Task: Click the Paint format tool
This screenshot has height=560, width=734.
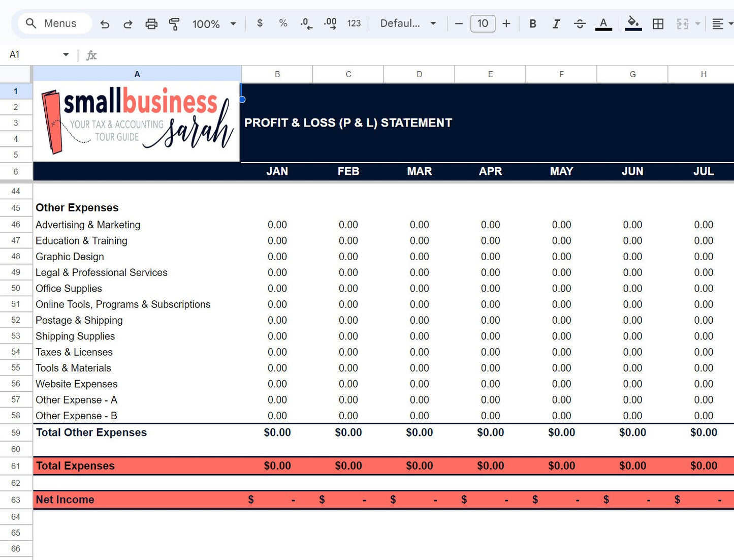Action: [x=174, y=23]
